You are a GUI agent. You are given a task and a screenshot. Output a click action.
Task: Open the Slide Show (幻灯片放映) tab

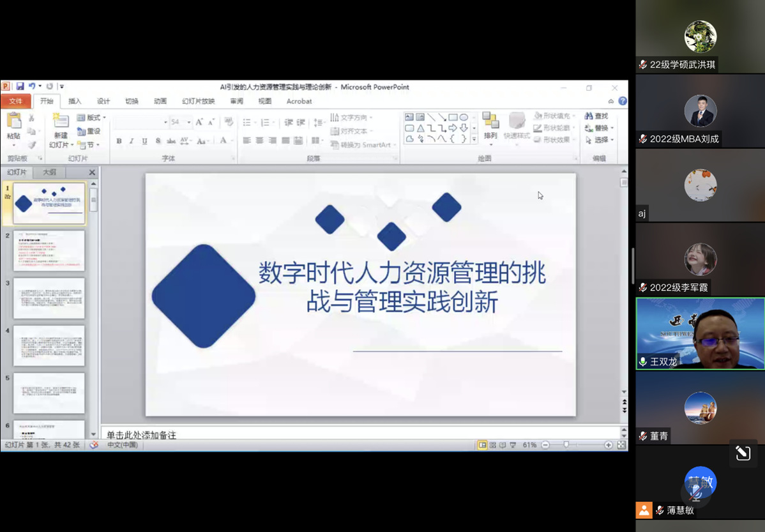(x=198, y=101)
